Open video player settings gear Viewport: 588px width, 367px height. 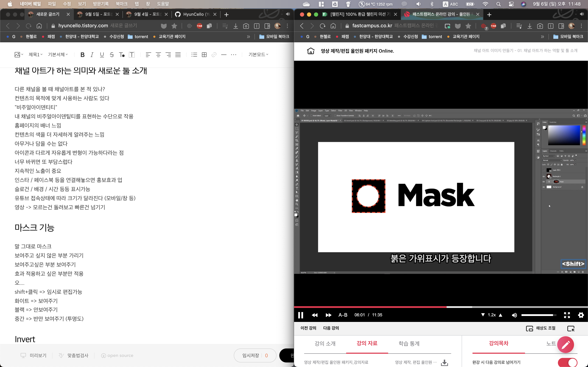pos(581,315)
